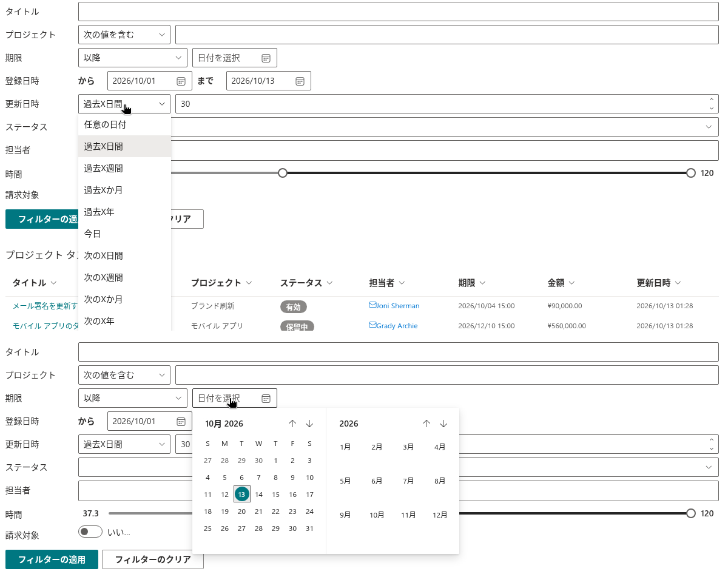
Task: Select 任意の日付 option in open list
Action: click(124, 124)
